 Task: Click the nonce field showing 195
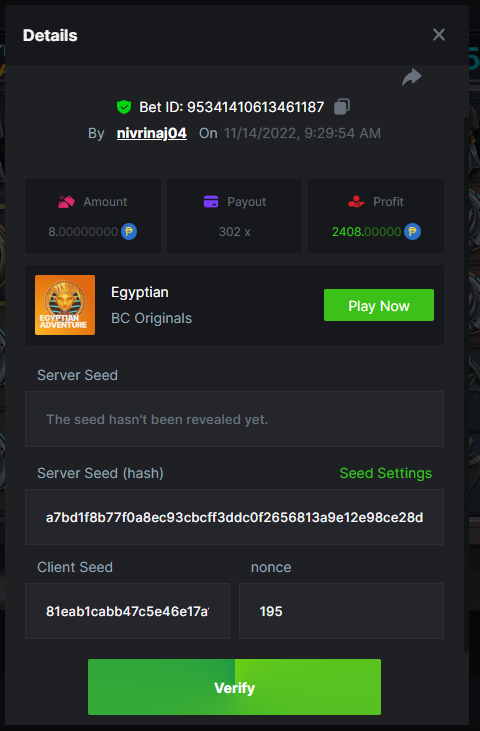pyautogui.click(x=342, y=611)
